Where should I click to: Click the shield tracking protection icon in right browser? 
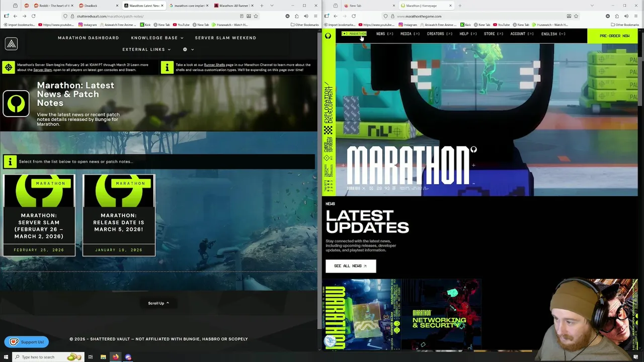385,16
